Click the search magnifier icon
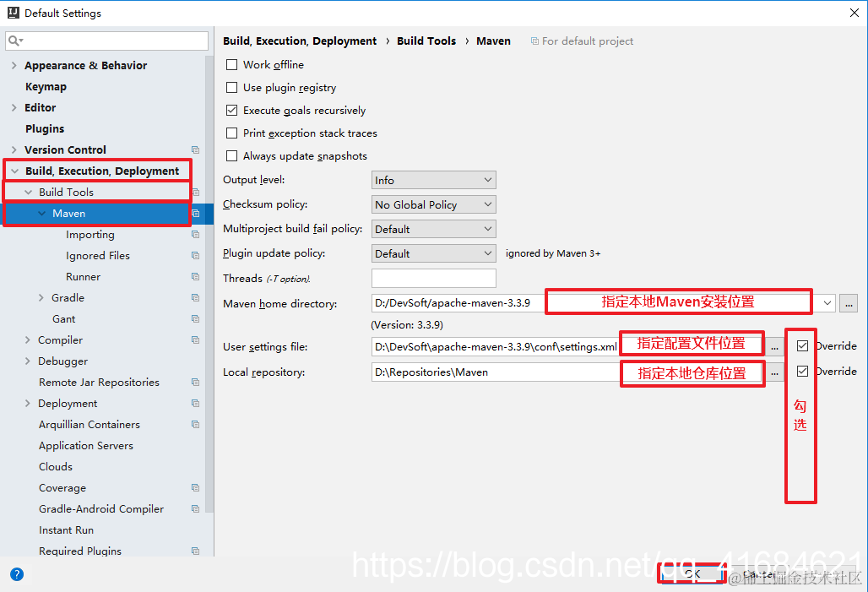 (x=15, y=41)
